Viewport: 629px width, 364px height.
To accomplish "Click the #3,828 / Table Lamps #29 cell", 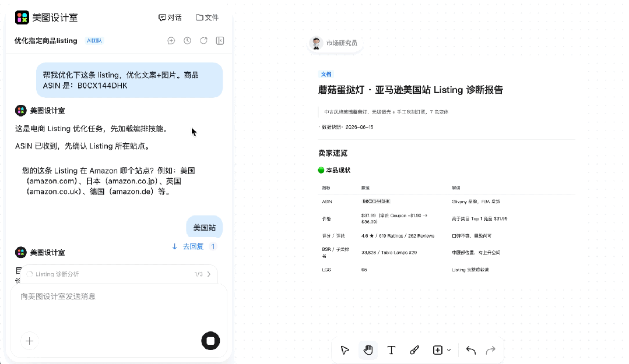I will coord(389,253).
